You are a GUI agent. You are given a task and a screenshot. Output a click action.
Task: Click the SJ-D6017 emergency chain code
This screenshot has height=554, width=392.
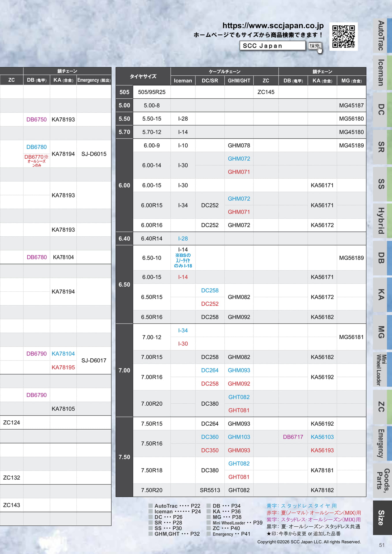tap(94, 360)
